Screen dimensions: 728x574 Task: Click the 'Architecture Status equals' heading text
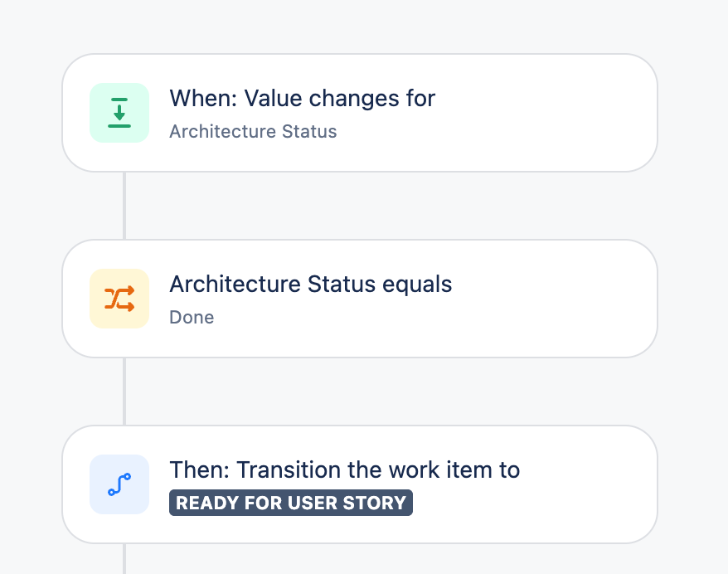(311, 285)
